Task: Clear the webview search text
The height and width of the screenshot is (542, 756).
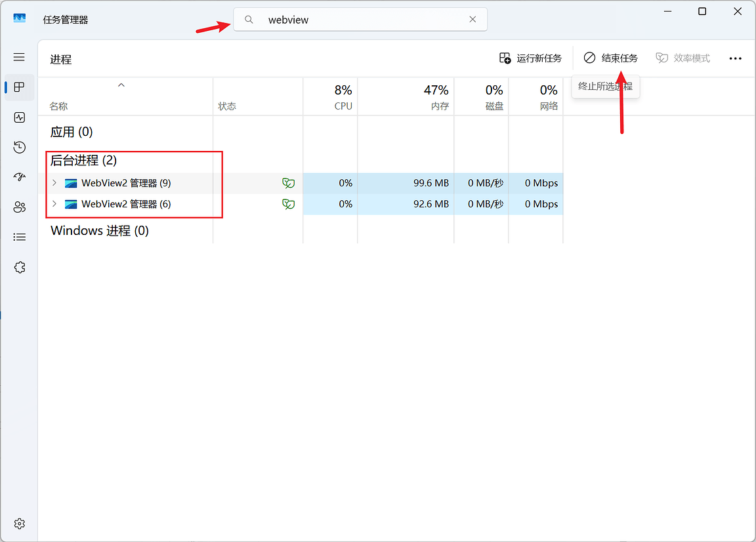Action: pos(472,19)
